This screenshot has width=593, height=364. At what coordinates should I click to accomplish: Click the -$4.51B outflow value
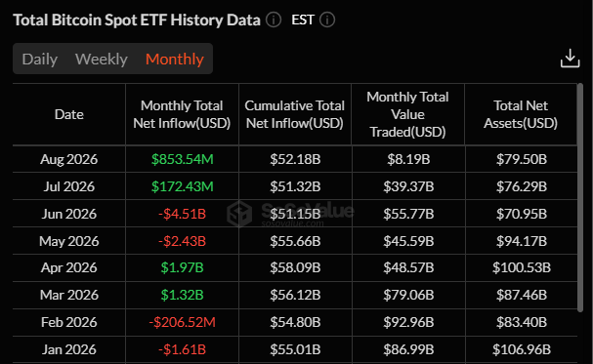pos(182,214)
